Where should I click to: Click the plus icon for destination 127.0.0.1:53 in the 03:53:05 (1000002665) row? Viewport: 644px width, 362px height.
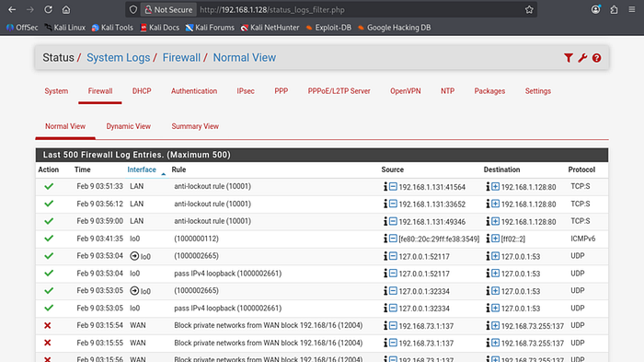click(x=495, y=291)
